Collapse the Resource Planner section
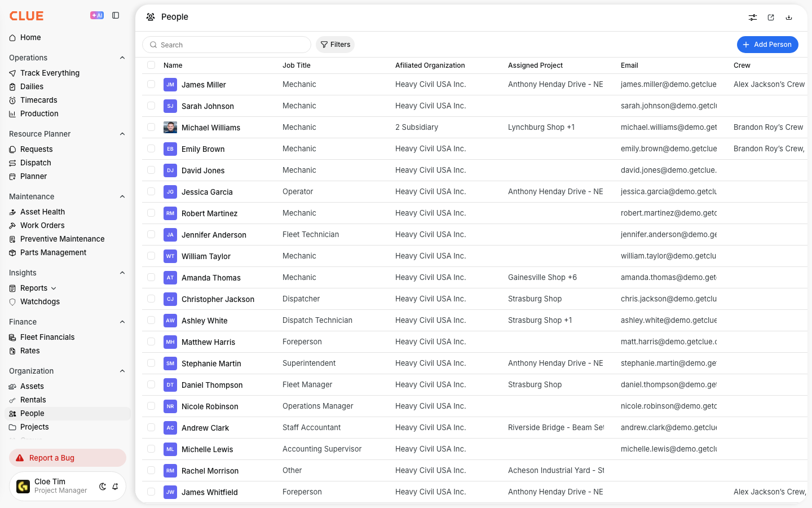Viewport: 812px width, 508px height. pyautogui.click(x=122, y=134)
